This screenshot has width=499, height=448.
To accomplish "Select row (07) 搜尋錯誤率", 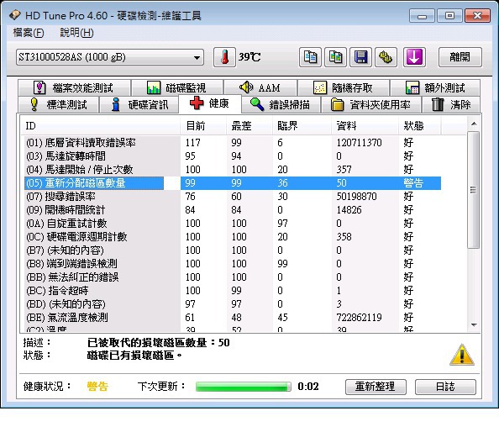I will 233,197.
